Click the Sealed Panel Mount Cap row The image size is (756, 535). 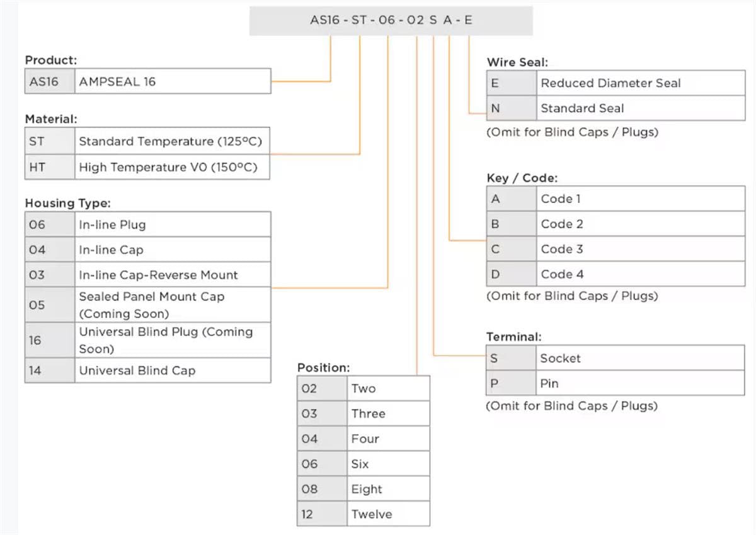pos(147,305)
